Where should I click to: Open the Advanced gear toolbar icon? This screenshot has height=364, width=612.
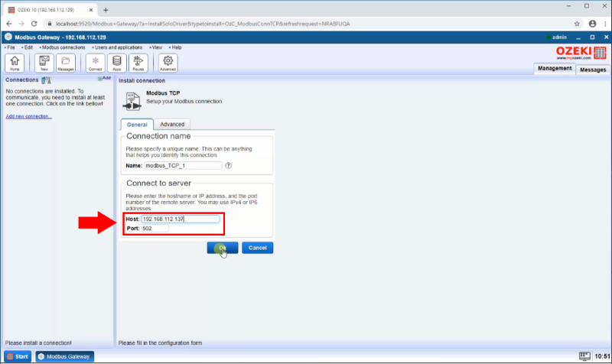tap(168, 63)
